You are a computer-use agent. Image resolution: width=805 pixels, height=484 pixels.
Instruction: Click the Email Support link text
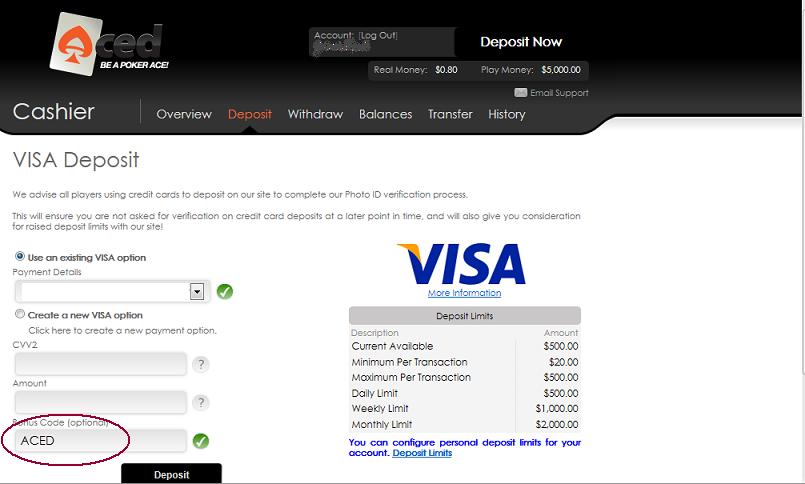(559, 93)
